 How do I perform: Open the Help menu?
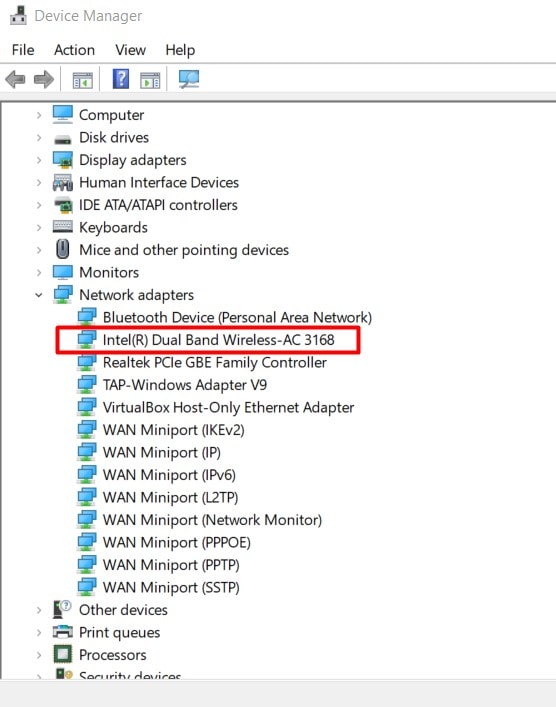coord(180,50)
